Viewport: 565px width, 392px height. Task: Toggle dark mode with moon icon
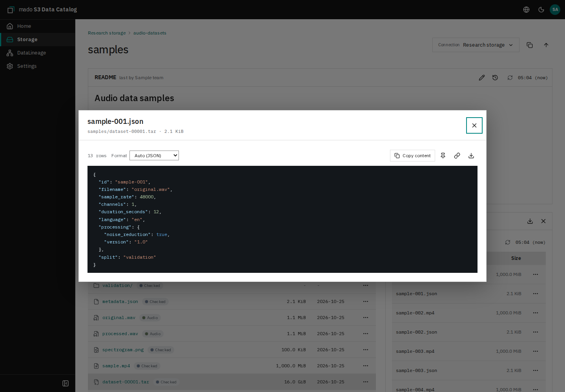541,9
